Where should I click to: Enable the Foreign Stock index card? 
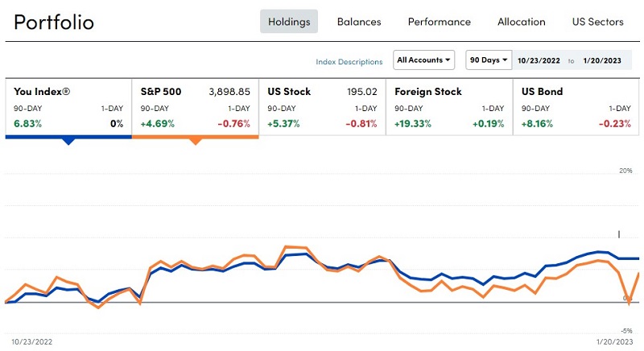click(x=449, y=106)
